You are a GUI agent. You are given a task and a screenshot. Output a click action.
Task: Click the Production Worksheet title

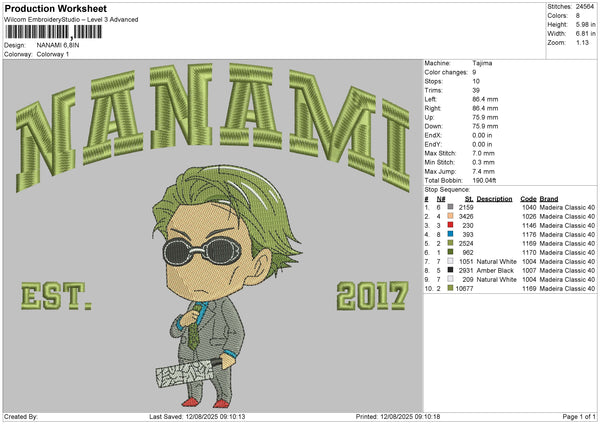coord(52,7)
